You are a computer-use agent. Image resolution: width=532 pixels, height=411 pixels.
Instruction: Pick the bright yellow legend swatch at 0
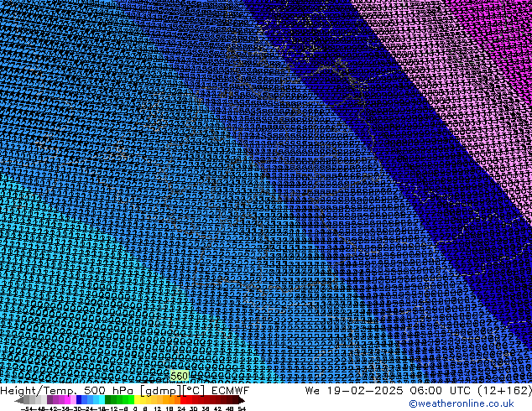(x=137, y=400)
